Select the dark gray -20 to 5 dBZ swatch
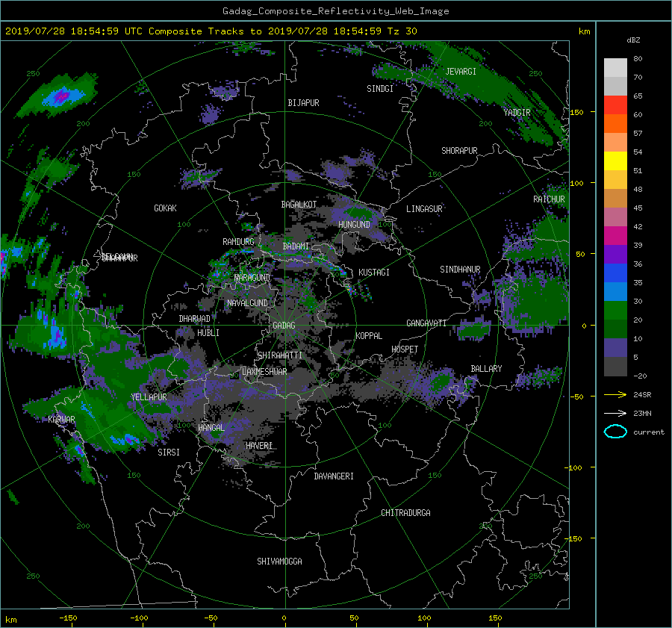 pos(615,367)
